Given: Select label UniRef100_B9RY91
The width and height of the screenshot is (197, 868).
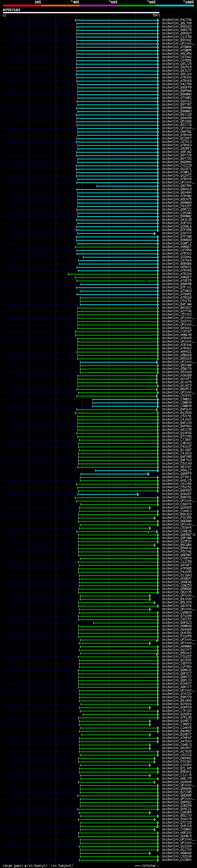Looking at the screenshot, I should tap(176, 497).
